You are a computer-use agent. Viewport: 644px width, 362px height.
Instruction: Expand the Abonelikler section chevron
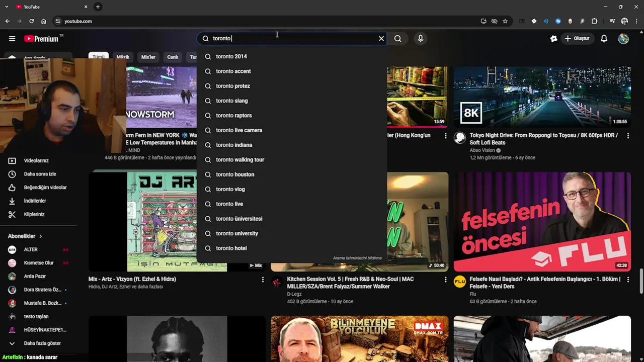(x=41, y=236)
